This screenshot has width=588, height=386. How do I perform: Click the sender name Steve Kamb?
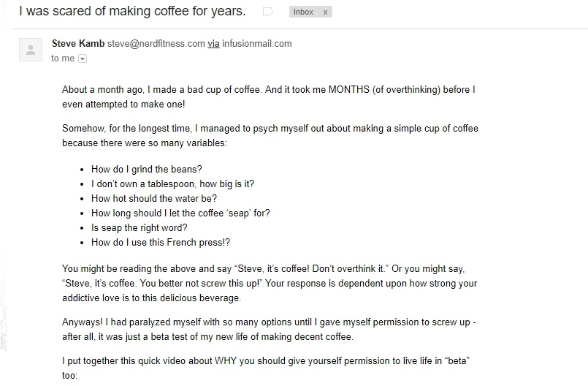click(x=78, y=44)
